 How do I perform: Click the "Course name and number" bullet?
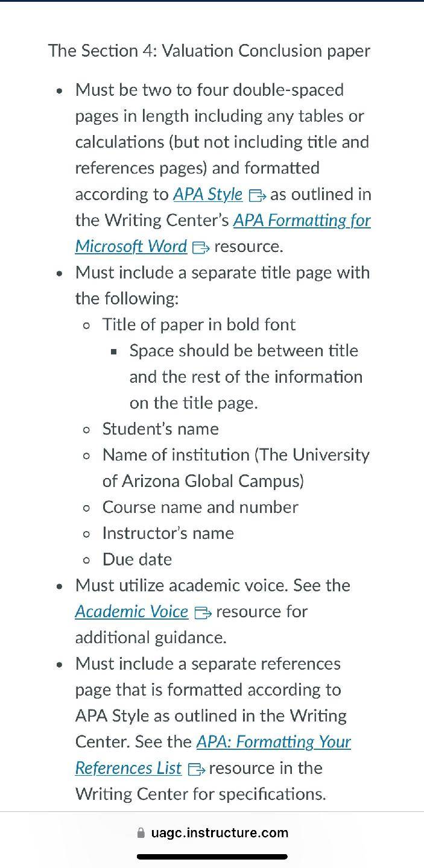tap(200, 507)
